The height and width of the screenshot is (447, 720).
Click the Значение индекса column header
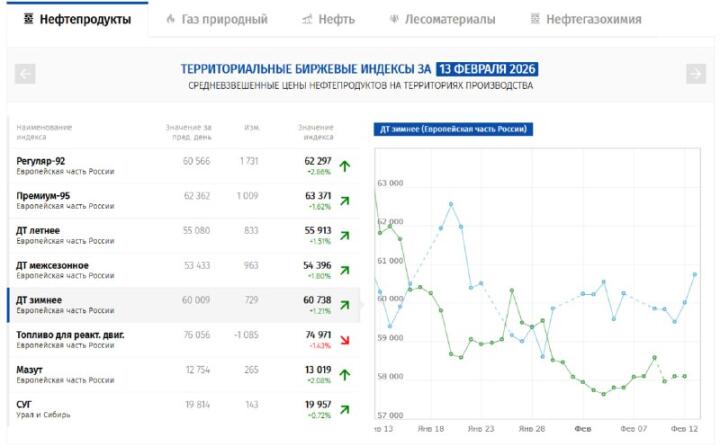click(315, 131)
